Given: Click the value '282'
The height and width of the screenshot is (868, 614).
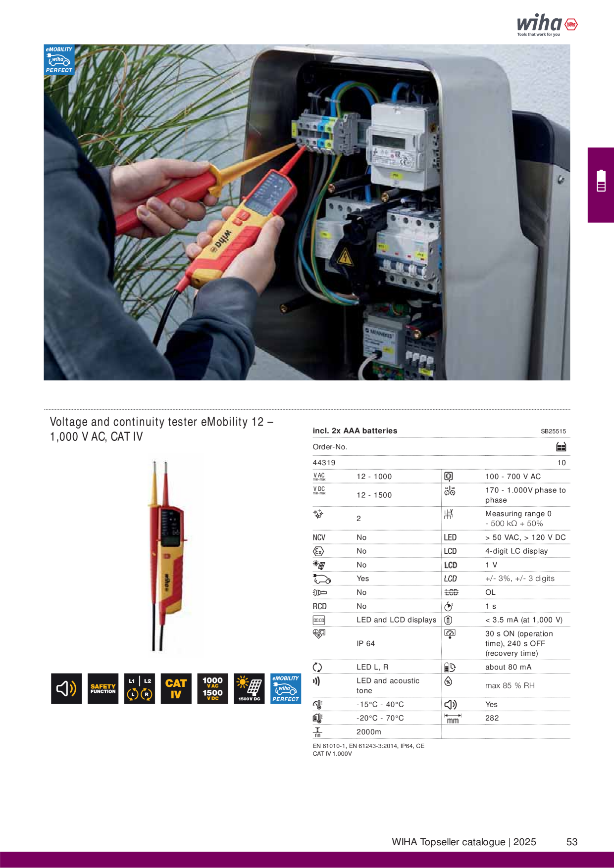Looking at the screenshot, I should pyautogui.click(x=492, y=718).
